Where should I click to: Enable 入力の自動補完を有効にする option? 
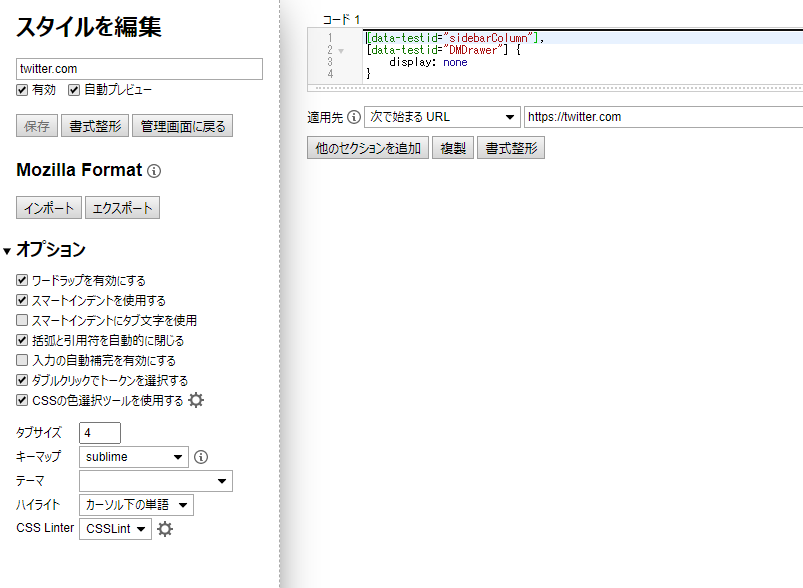22,360
